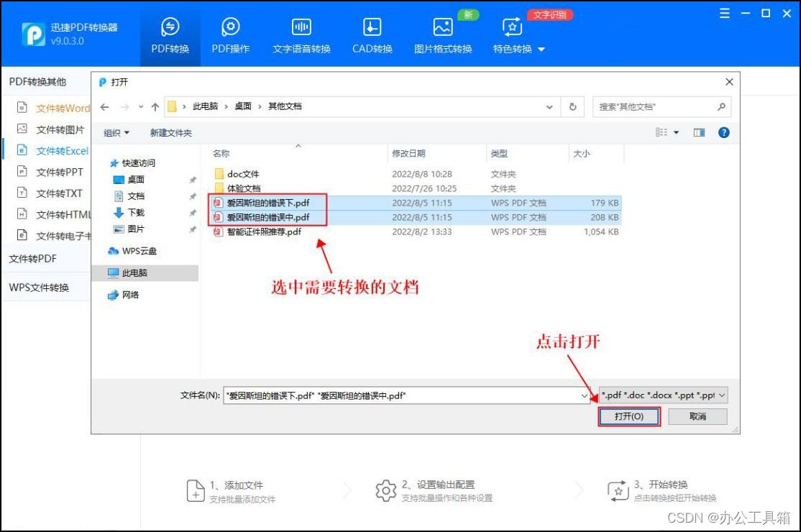Refresh the folder listing
The image size is (801, 532).
click(x=572, y=106)
